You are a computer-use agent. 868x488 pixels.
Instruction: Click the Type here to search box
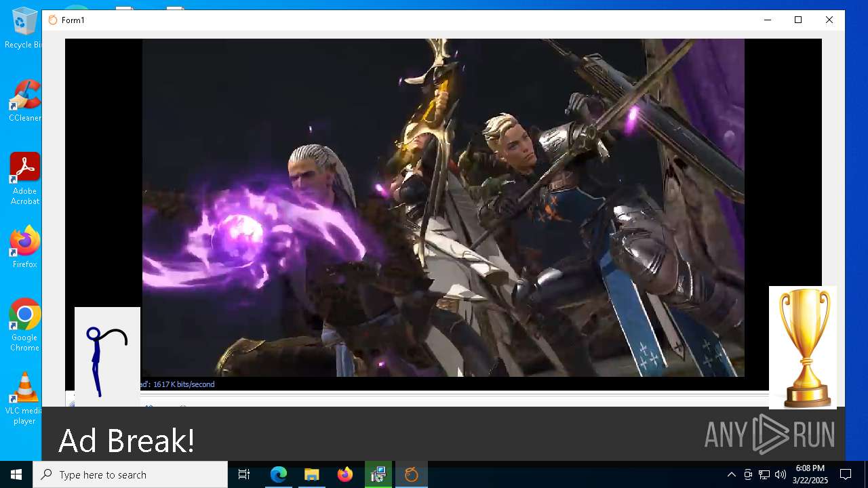point(130,474)
